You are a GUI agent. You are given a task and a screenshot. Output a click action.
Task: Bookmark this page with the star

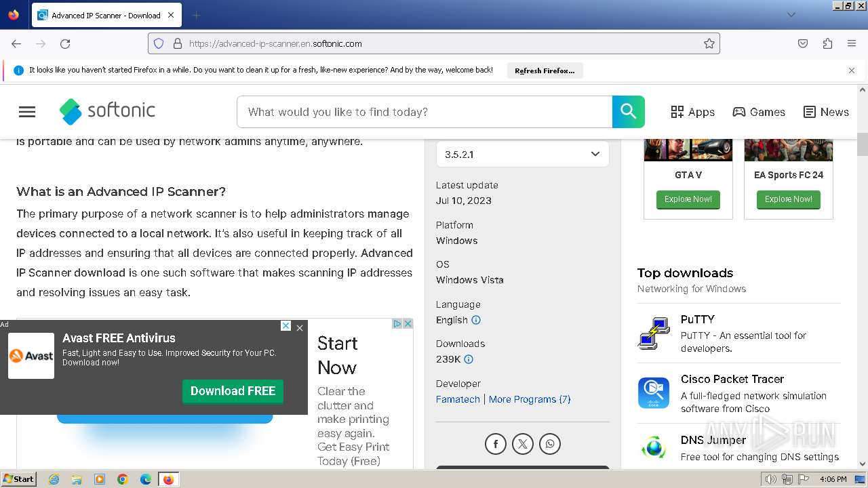709,43
